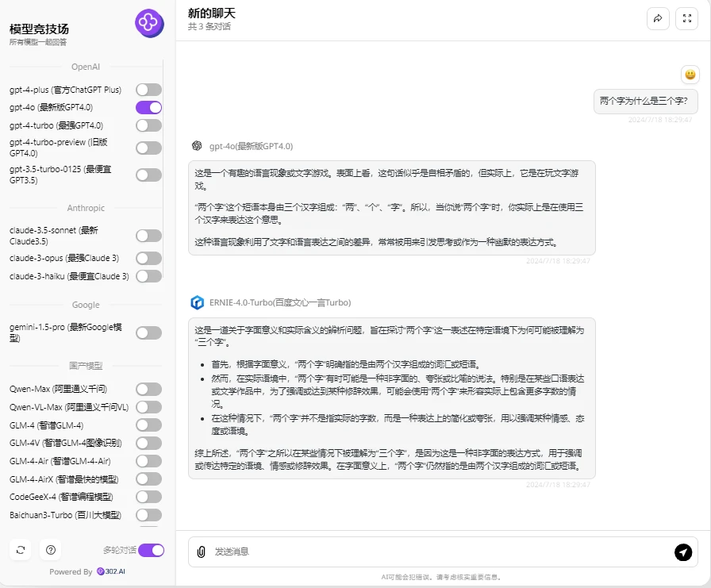
Task: Enable the gpt-4-plus toggle
Action: click(x=148, y=90)
